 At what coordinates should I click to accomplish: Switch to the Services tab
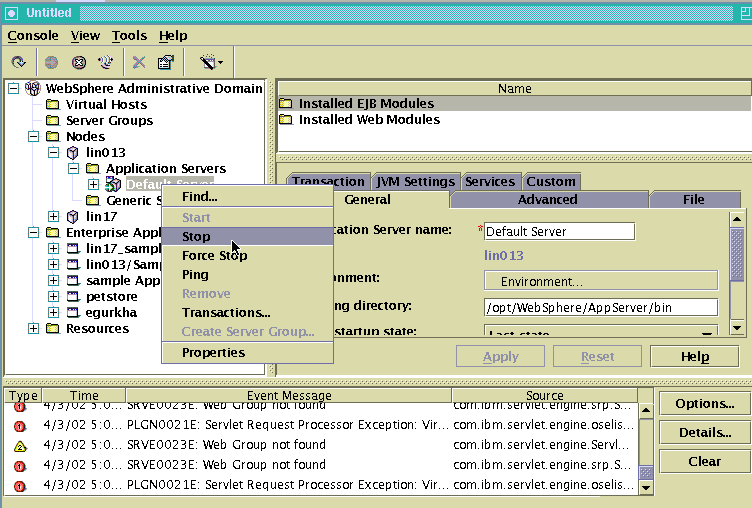[x=490, y=181]
